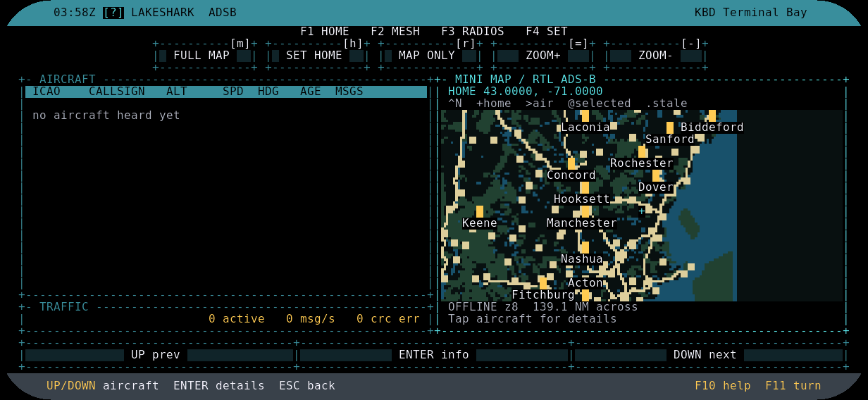Click the MSGS column header

(x=349, y=92)
